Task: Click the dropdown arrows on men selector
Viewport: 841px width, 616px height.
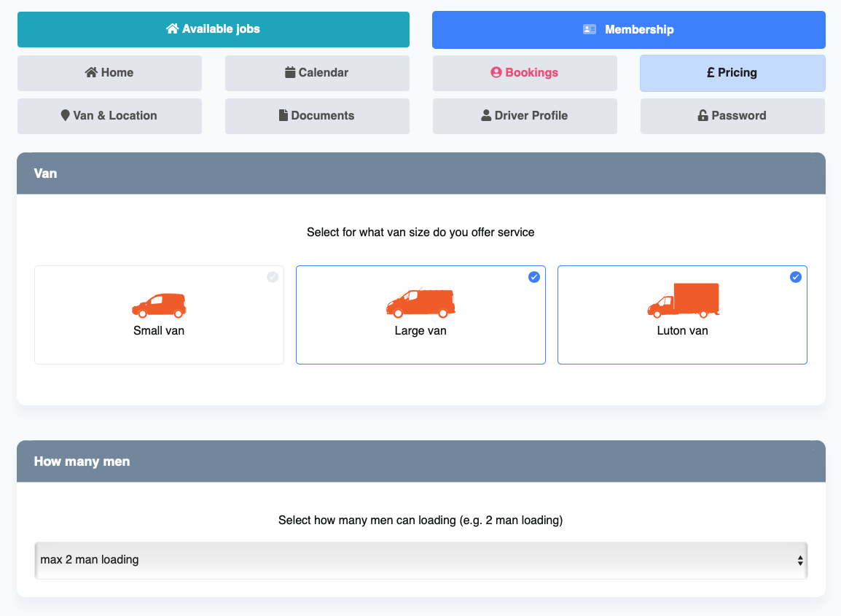Action: point(800,561)
